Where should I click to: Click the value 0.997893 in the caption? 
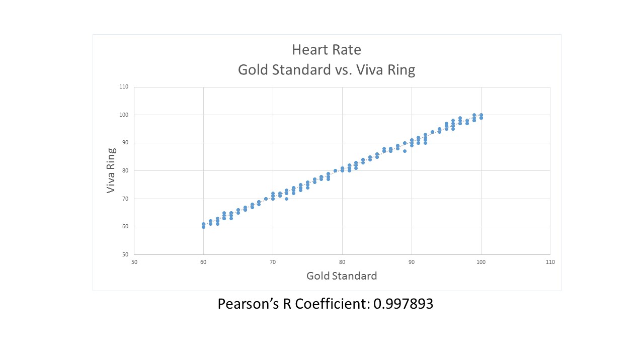(x=403, y=304)
